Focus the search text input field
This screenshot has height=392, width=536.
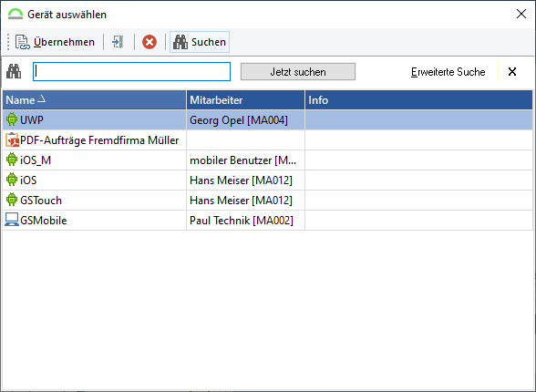[131, 71]
